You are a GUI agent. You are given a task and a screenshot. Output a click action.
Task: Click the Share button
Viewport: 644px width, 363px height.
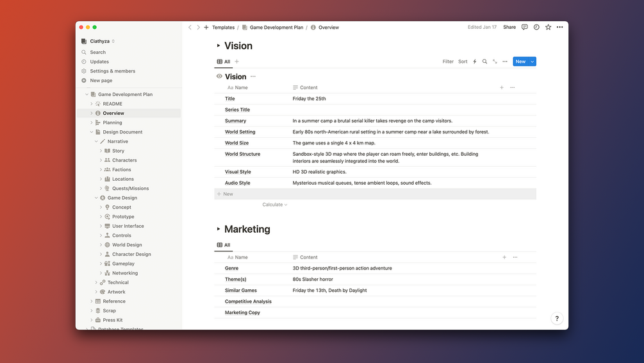(509, 27)
